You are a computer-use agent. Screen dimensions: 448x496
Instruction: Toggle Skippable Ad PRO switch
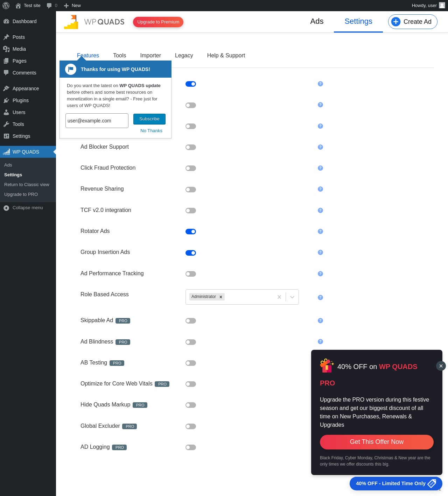(191, 321)
